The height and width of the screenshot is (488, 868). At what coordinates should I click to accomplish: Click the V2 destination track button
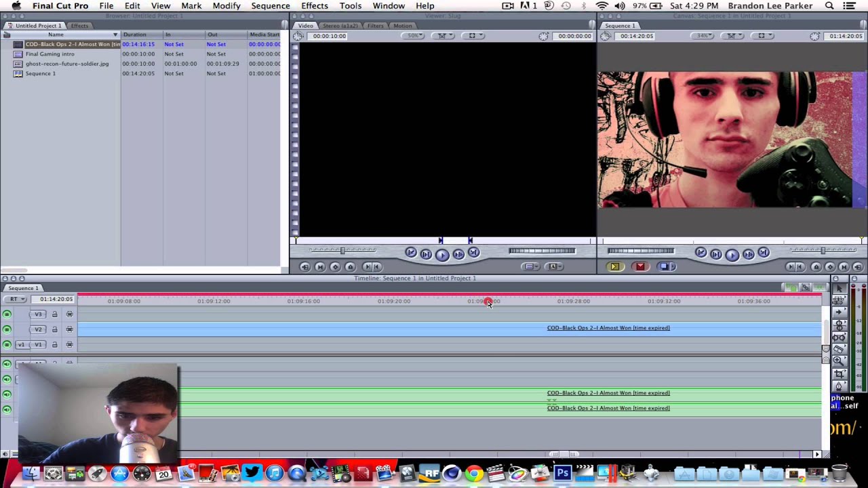[38, 329]
